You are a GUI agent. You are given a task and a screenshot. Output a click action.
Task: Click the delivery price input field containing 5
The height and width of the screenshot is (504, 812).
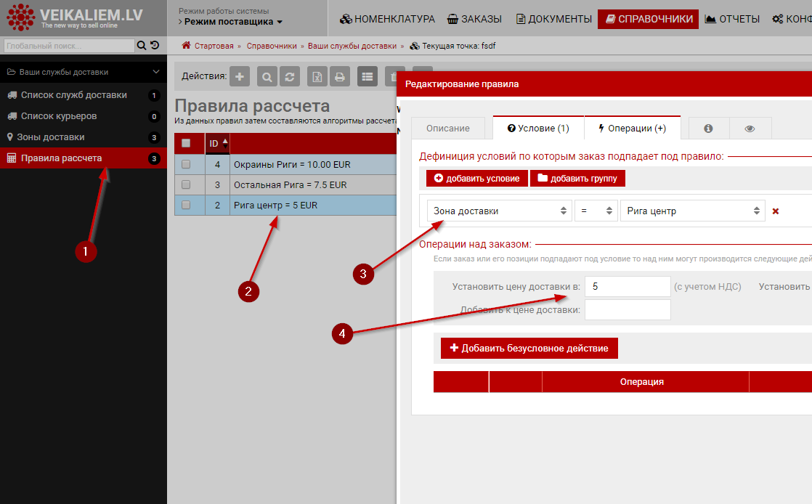[627, 287]
